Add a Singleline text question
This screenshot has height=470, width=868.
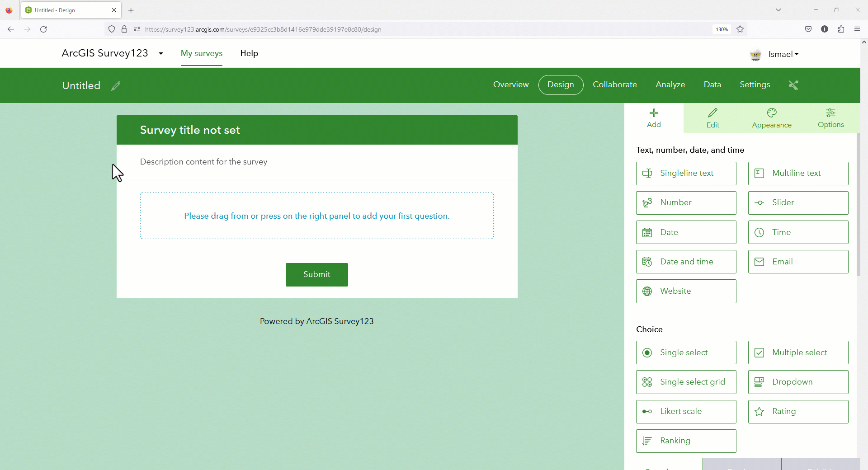tap(686, 174)
